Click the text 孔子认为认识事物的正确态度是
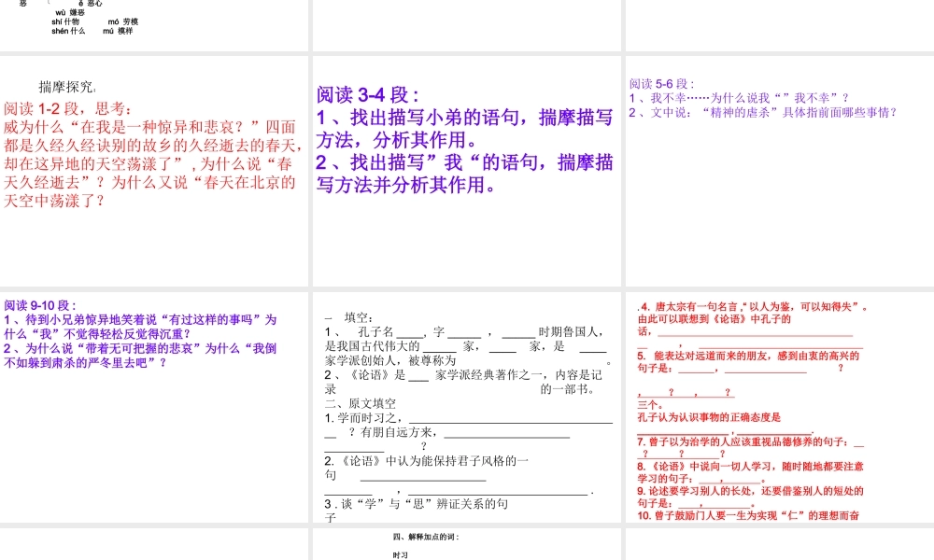Image resolution: width=934 pixels, height=560 pixels. 709,417
